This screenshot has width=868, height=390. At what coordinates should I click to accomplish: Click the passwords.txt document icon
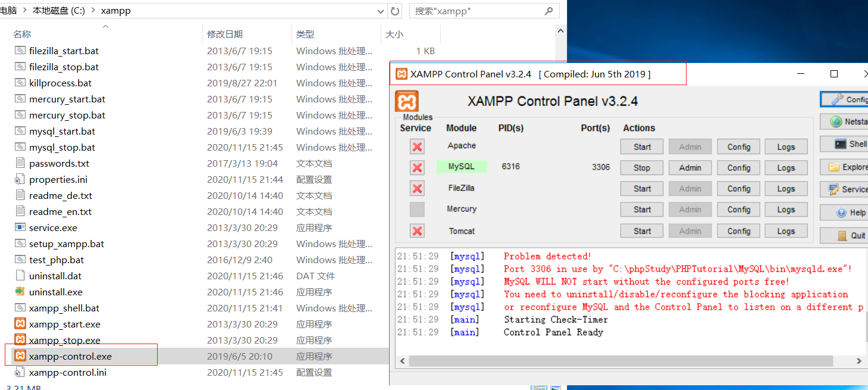click(20, 164)
